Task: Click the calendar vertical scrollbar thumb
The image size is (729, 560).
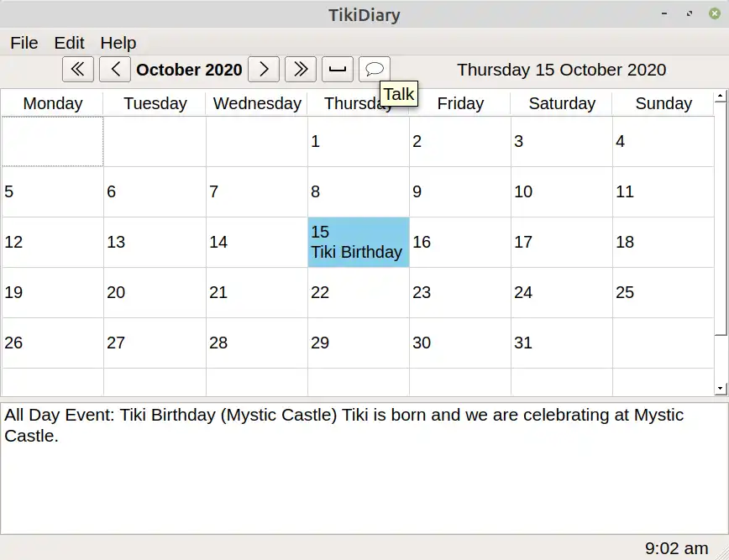Action: [720, 218]
